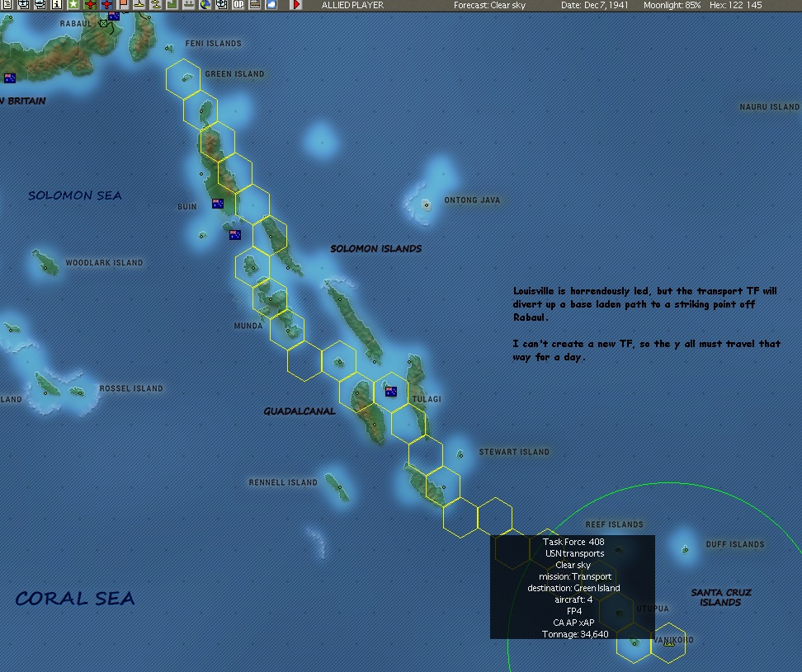Click the OP toolbar button
The image size is (802, 672).
pos(238,5)
